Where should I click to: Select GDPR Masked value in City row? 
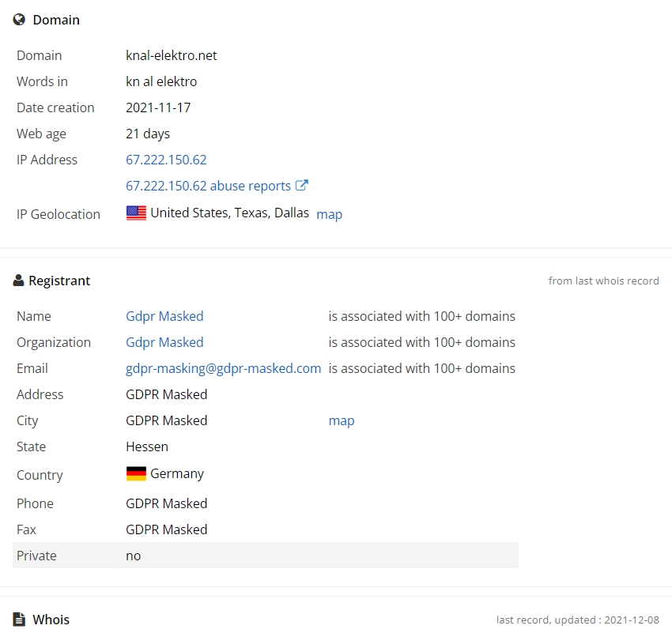[x=167, y=420]
